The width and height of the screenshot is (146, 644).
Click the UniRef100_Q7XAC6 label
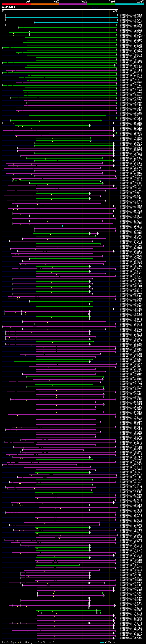[x=131, y=158]
